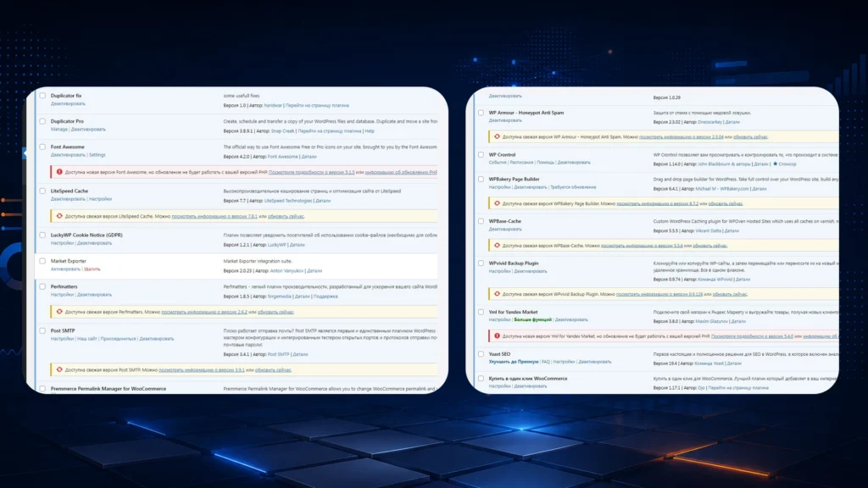
Task: Click the update icon in Perfmatters notice
Action: point(59,312)
